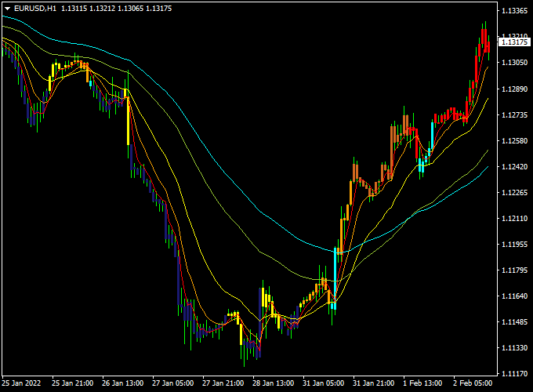Click the 27 Jan 05:00 time label
Image resolution: width=533 pixels, height=392 pixels.
coord(172,383)
